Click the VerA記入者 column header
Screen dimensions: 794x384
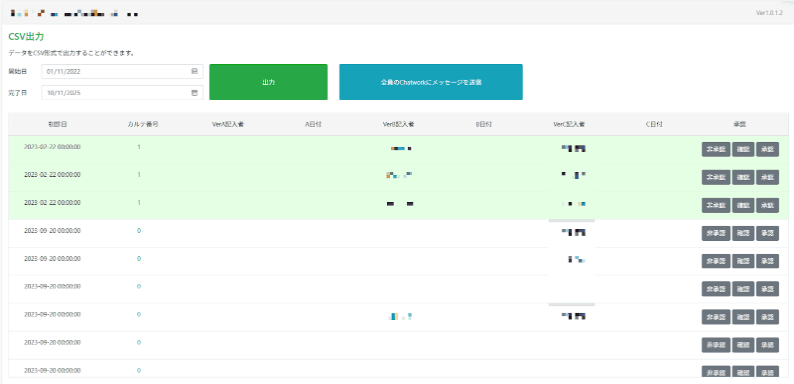tap(228, 124)
